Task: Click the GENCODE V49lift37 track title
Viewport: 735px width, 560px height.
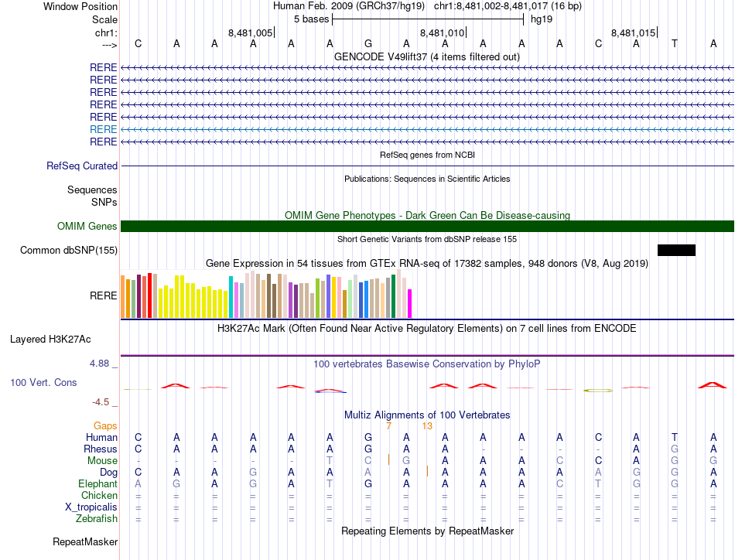Action: pos(427,56)
